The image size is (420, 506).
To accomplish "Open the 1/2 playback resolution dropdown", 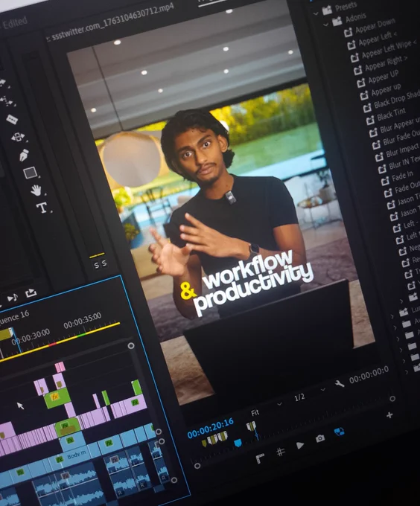I will (309, 394).
